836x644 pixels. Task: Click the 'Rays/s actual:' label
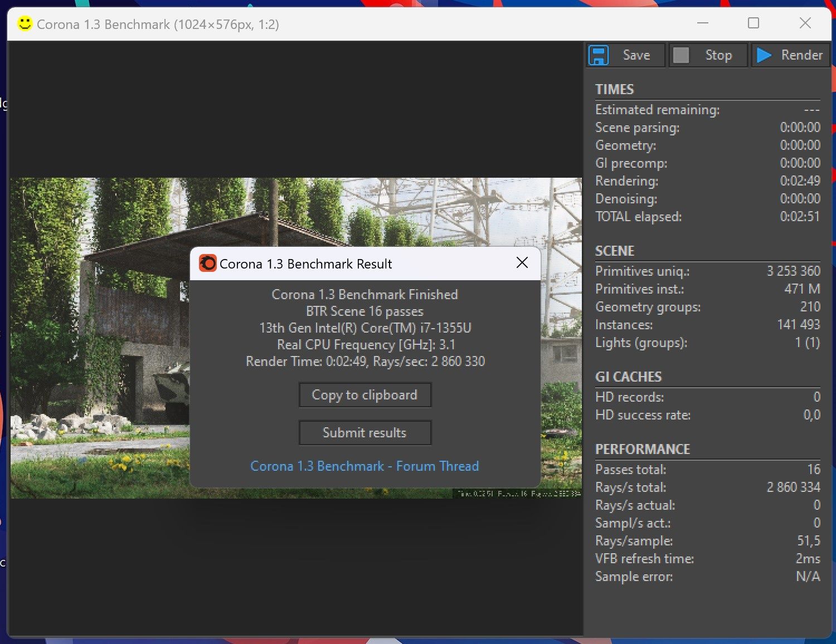tap(635, 505)
